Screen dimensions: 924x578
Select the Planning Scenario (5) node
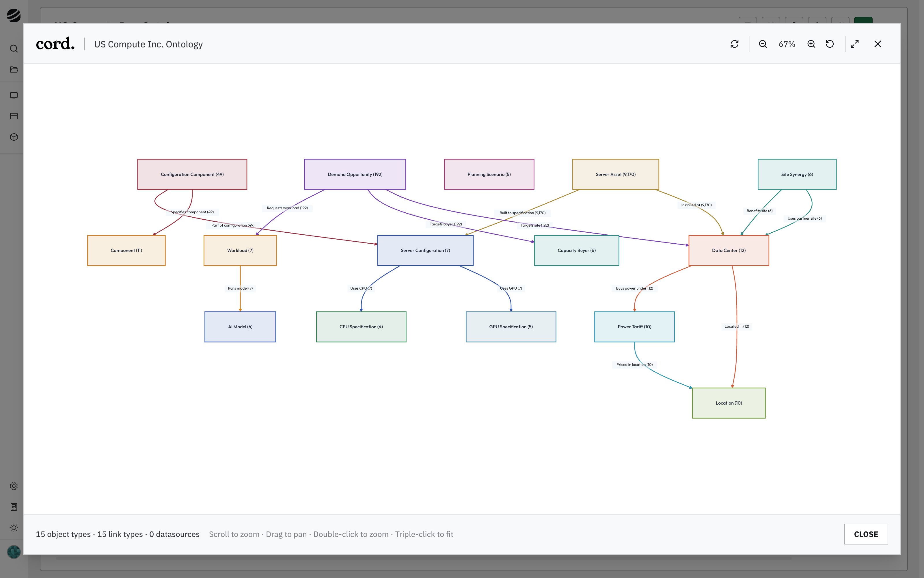click(489, 174)
